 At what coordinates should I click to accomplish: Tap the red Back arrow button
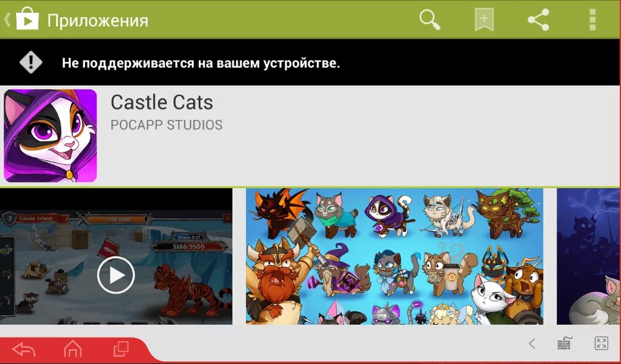coord(24,350)
